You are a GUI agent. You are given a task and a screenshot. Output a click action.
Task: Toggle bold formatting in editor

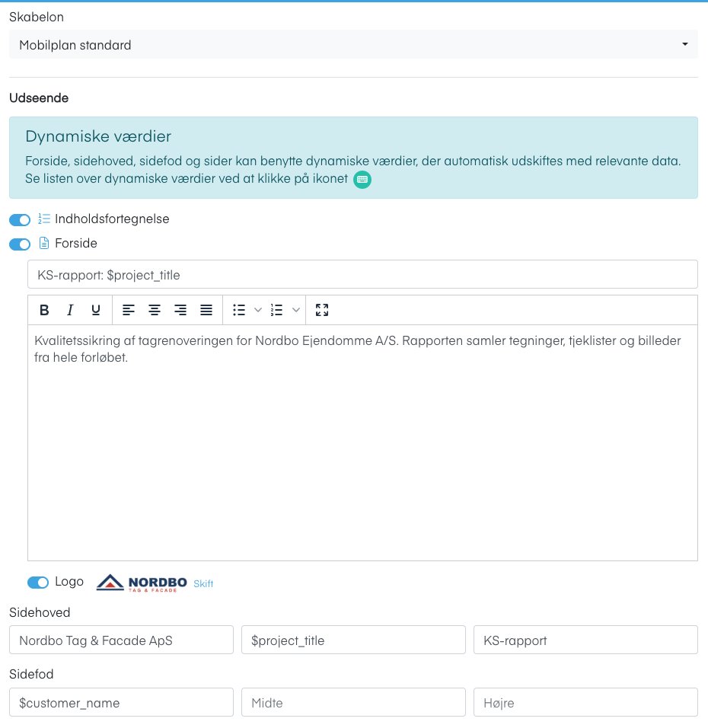(x=44, y=310)
